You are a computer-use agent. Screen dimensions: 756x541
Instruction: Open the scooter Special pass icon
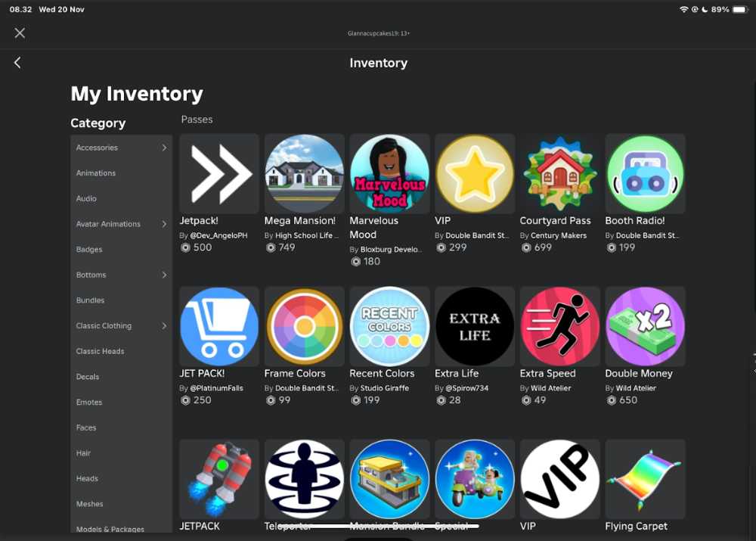click(475, 479)
